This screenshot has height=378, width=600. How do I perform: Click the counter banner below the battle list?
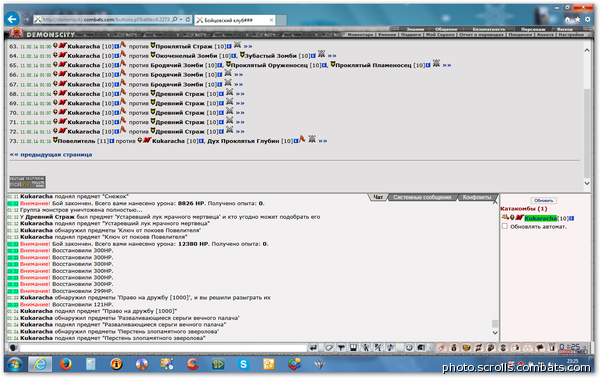click(x=27, y=182)
